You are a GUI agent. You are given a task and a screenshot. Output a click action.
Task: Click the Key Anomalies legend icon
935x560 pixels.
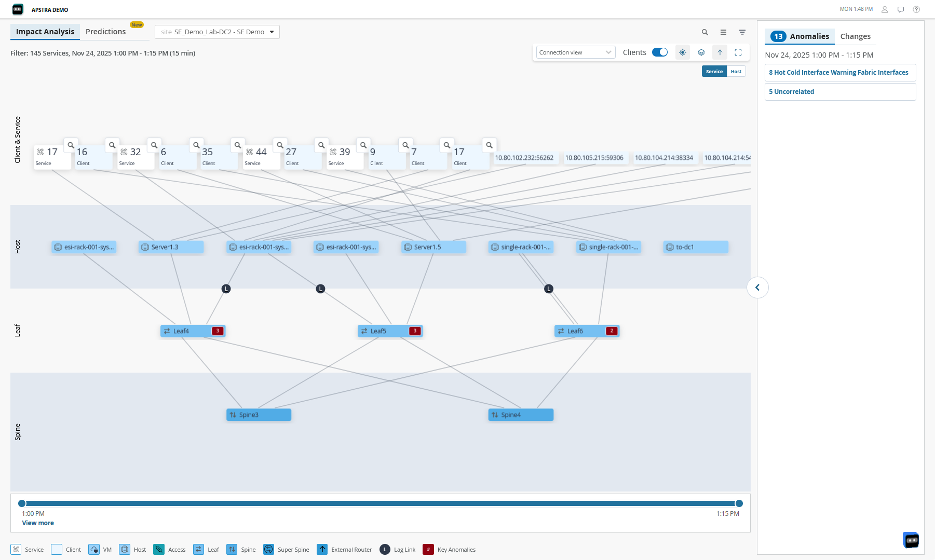(428, 550)
